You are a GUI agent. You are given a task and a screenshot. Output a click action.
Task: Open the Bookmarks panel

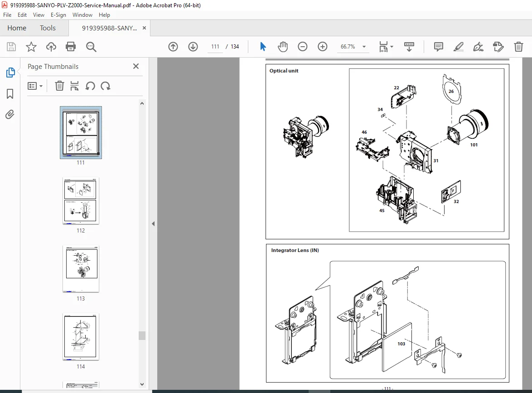(10, 94)
